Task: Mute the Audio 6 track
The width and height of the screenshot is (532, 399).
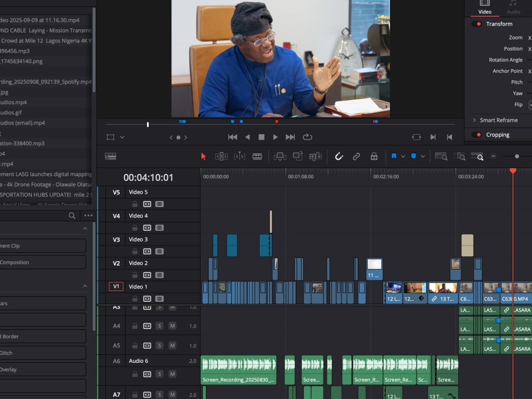Action: 172,374
